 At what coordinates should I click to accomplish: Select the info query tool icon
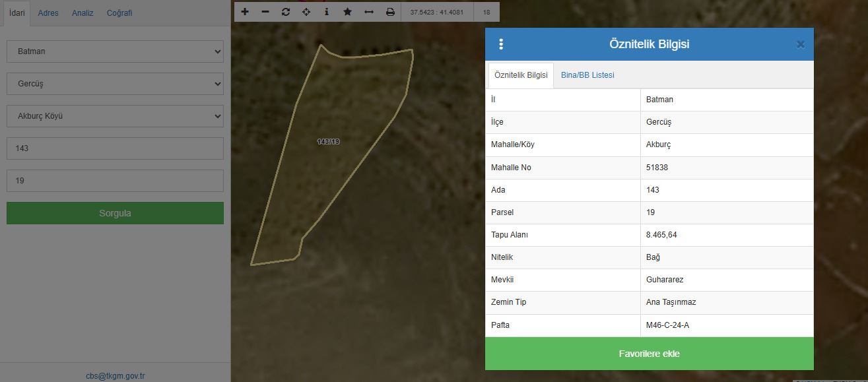point(327,12)
